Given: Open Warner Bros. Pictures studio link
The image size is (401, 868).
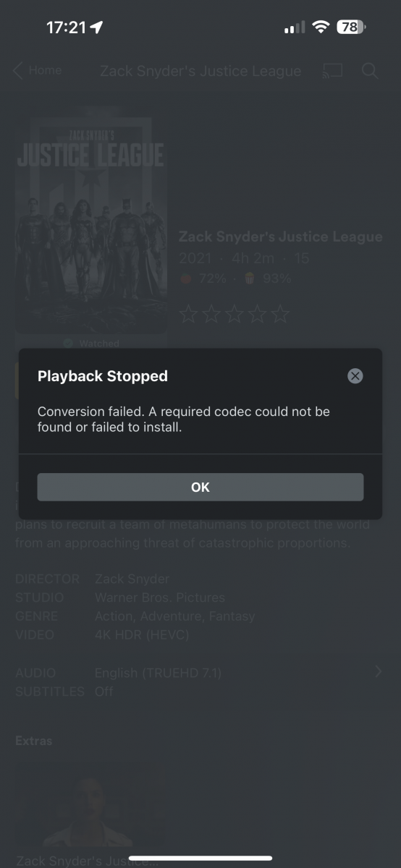Looking at the screenshot, I should click(x=160, y=597).
